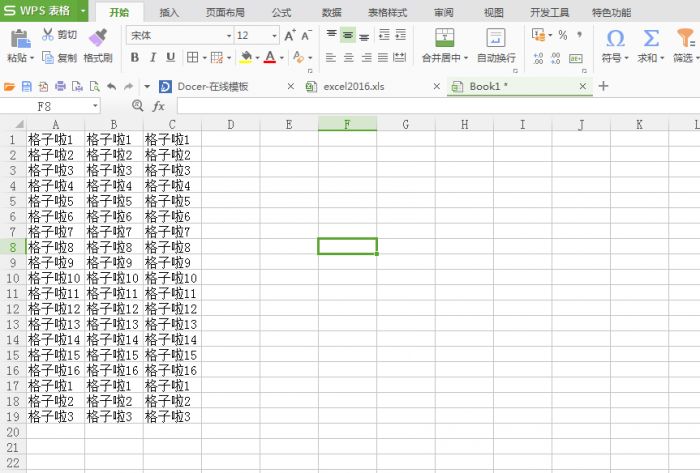Click decrease decimal icon
The height and width of the screenshot is (473, 700).
click(556, 58)
